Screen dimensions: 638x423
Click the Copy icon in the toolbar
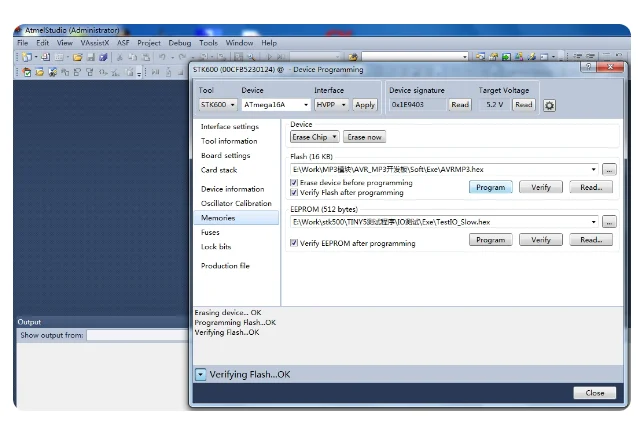[x=133, y=57]
